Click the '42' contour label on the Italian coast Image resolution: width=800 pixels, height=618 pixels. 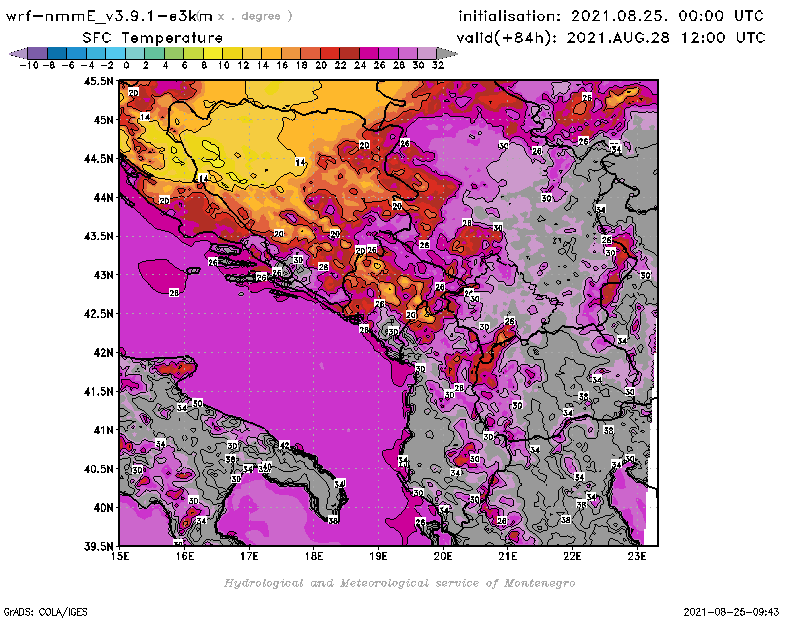pos(284,446)
